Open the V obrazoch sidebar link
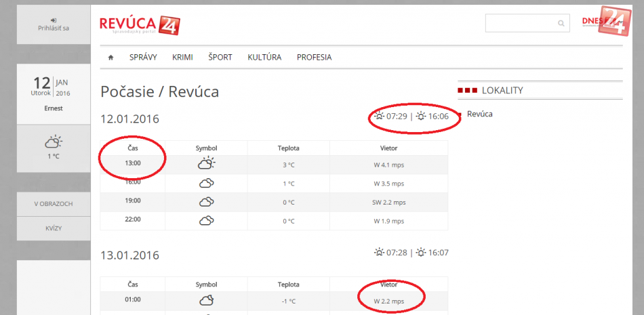Viewport: 644px width, 315px height. tap(53, 204)
